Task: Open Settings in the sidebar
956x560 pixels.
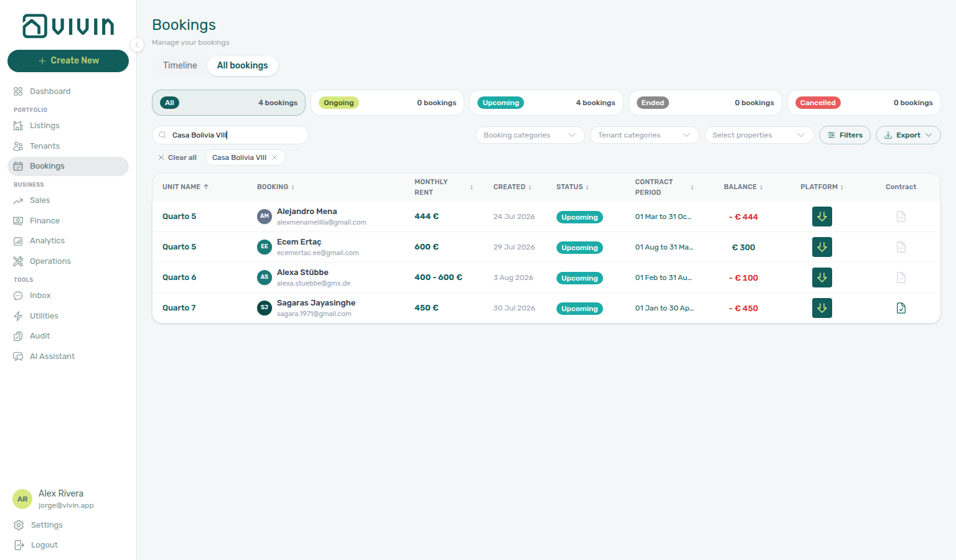Action: pos(46,525)
